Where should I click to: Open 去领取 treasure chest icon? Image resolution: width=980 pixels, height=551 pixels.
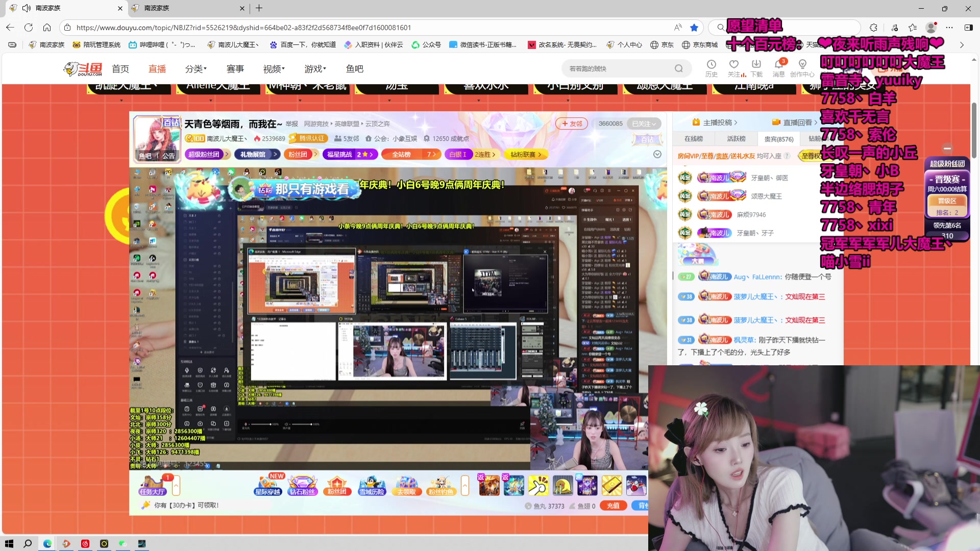pos(406,485)
